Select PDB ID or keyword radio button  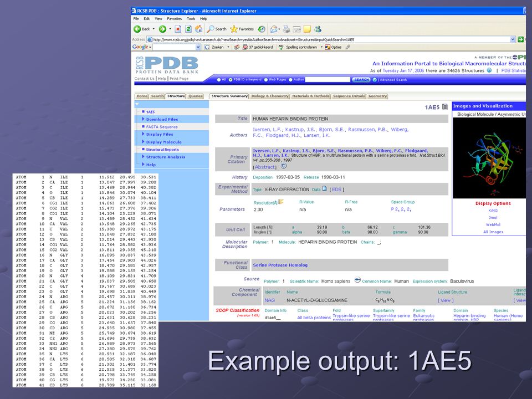tap(231, 80)
